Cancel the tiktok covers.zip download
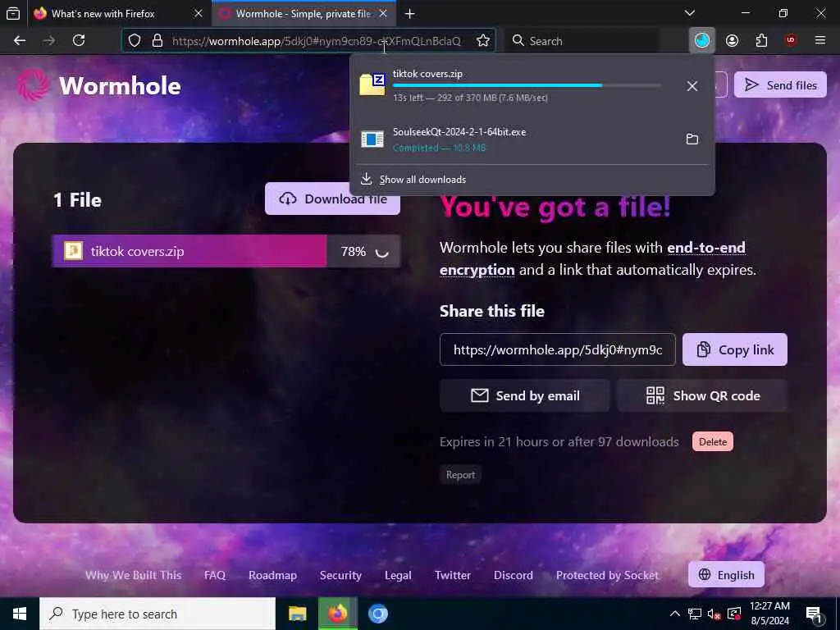840x630 pixels. click(x=692, y=85)
